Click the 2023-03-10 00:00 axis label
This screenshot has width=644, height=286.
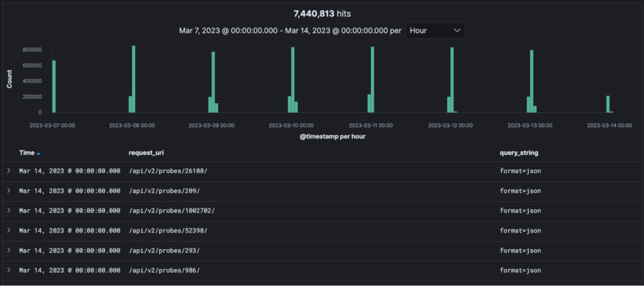point(291,126)
